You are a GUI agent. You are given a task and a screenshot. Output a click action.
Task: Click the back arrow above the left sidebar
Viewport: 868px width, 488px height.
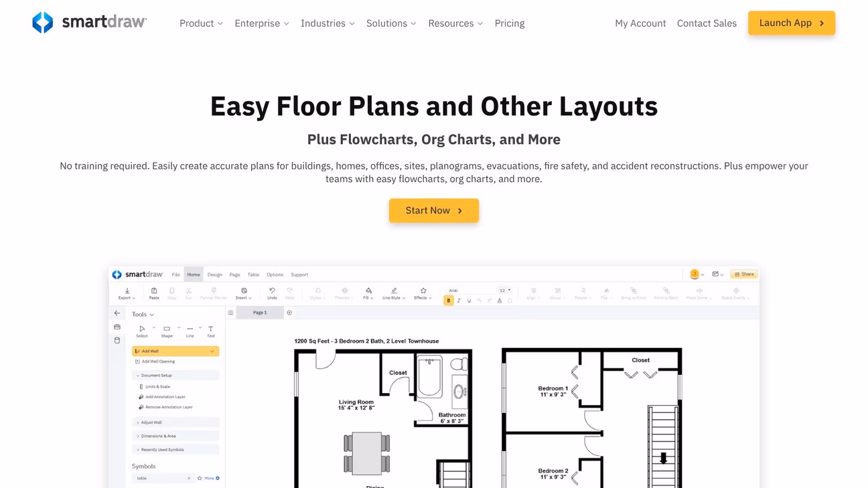click(117, 313)
